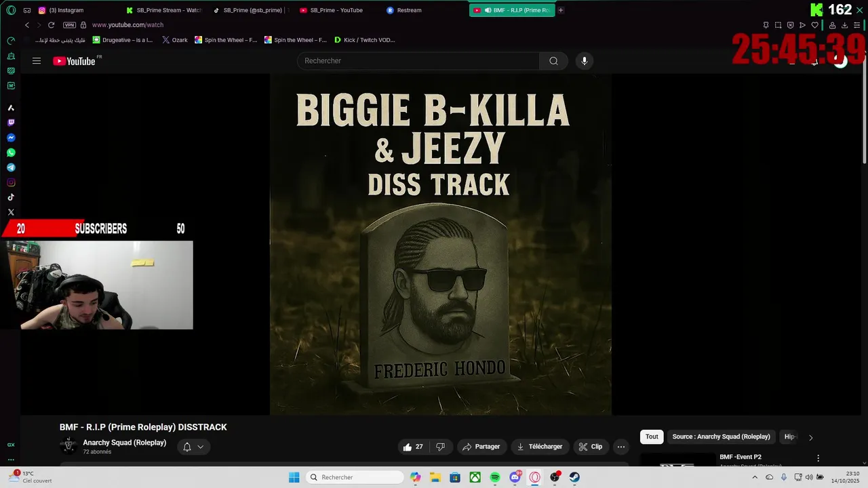Mute the BMF - R.I.P tab audio icon
Image resolution: width=868 pixels, height=488 pixels.
point(488,10)
